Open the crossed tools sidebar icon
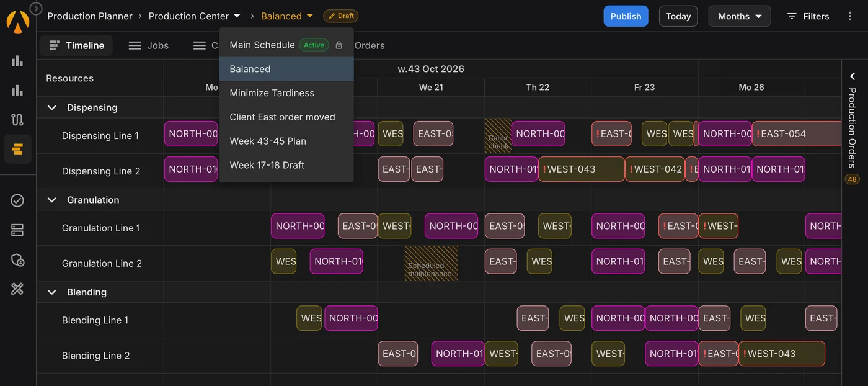This screenshot has width=868, height=386. tap(17, 289)
